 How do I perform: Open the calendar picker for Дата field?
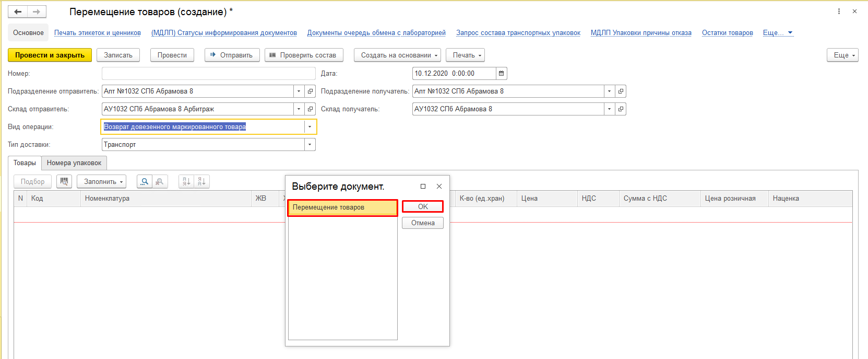[x=501, y=74]
